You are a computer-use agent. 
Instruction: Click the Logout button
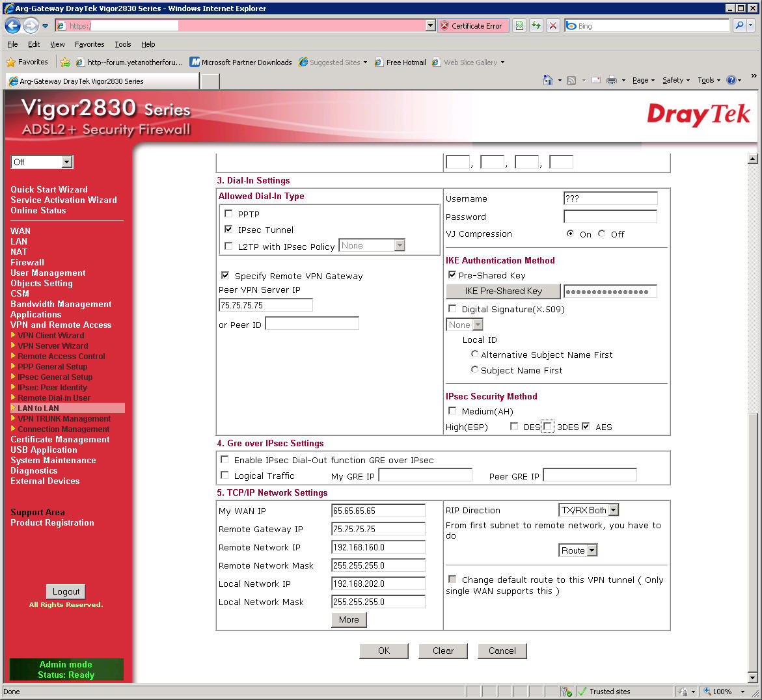66,591
